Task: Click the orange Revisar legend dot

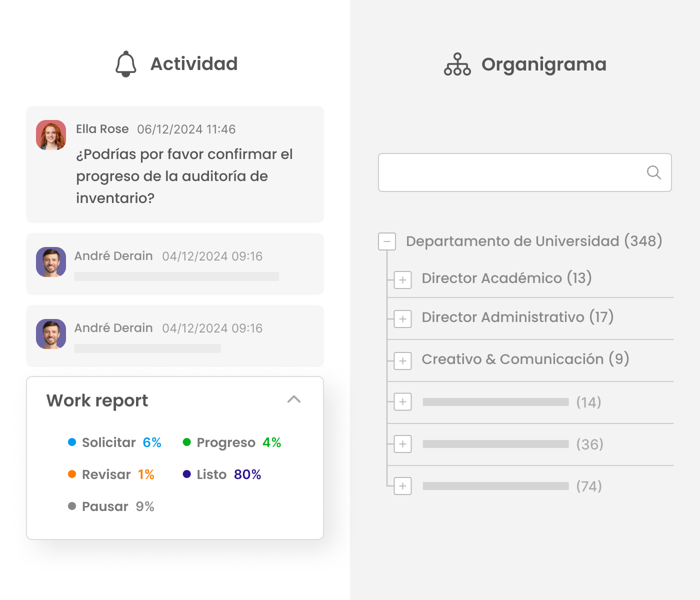Action: tap(72, 474)
